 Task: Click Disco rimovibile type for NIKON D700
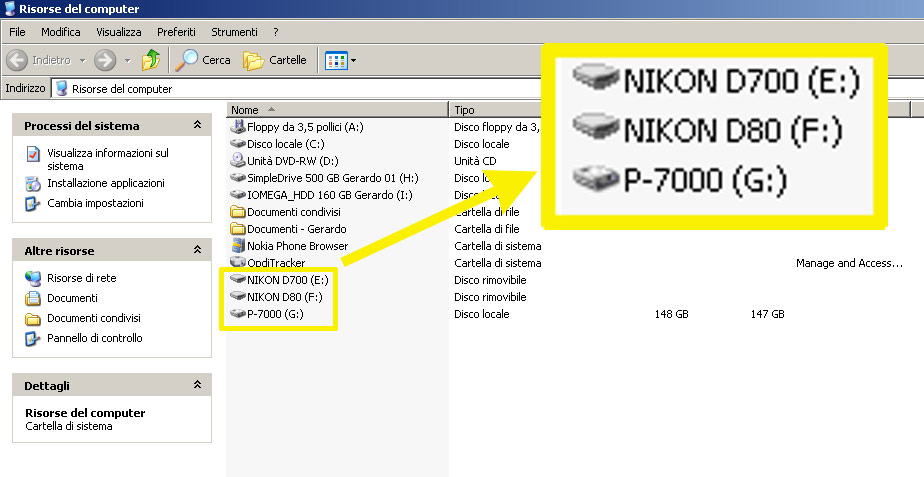490,279
